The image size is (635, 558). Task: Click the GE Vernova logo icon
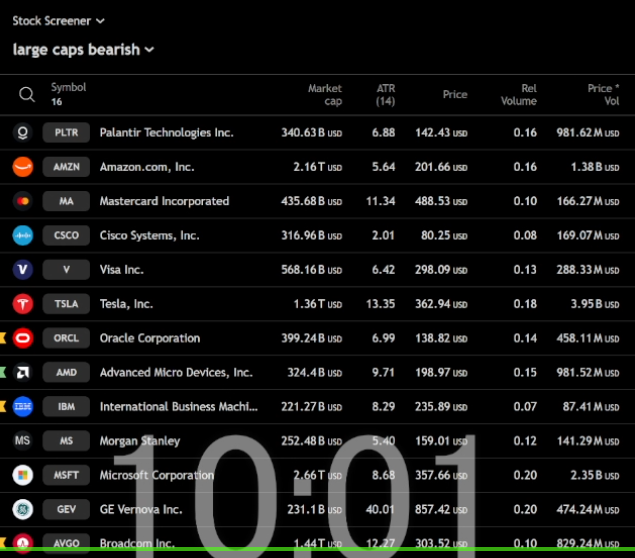pyautogui.click(x=23, y=509)
